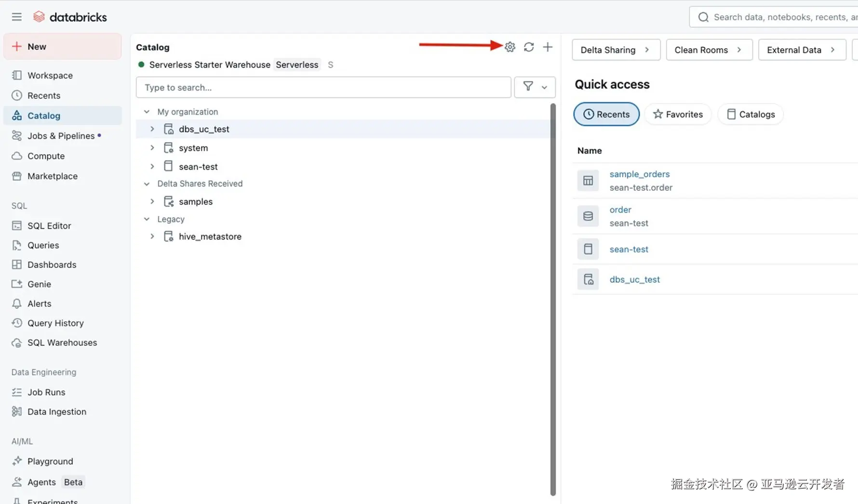Click the Recents clock icon in sidebar
The image size is (858, 504).
17,95
